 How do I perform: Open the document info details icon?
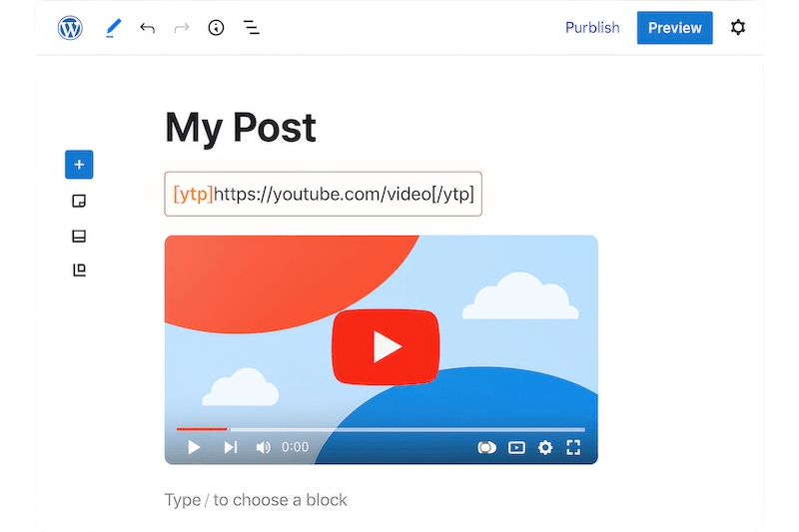pyautogui.click(x=216, y=28)
